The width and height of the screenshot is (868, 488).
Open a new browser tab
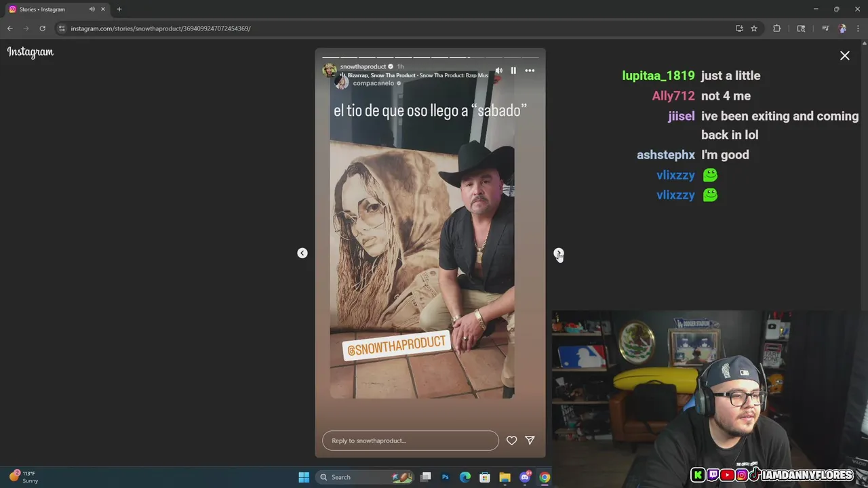tap(119, 9)
